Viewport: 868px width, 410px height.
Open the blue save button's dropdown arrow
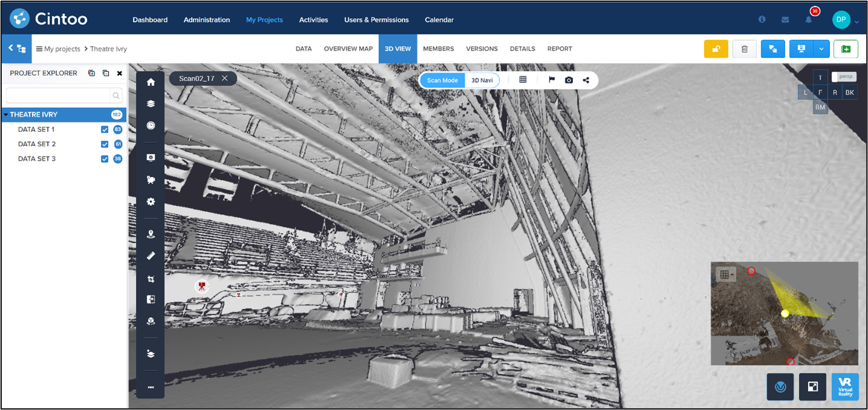pos(820,48)
